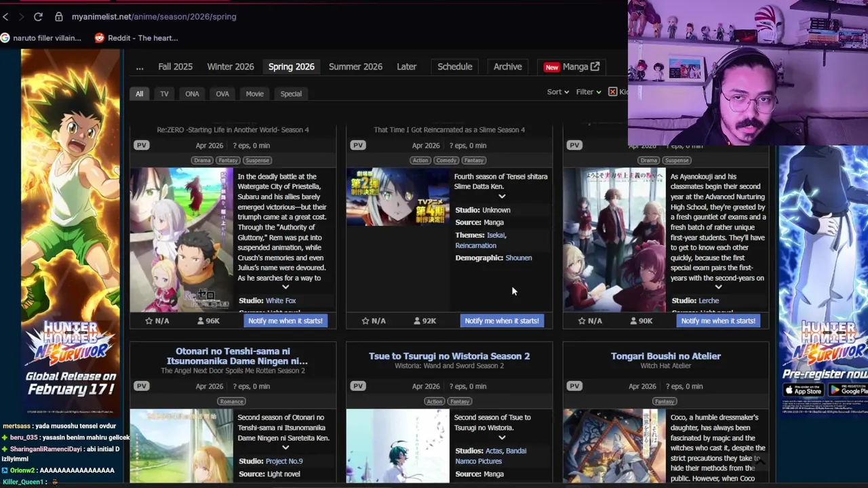Image resolution: width=868 pixels, height=488 pixels.
Task: Play the Slime Season 4 PV
Action: pyautogui.click(x=358, y=145)
